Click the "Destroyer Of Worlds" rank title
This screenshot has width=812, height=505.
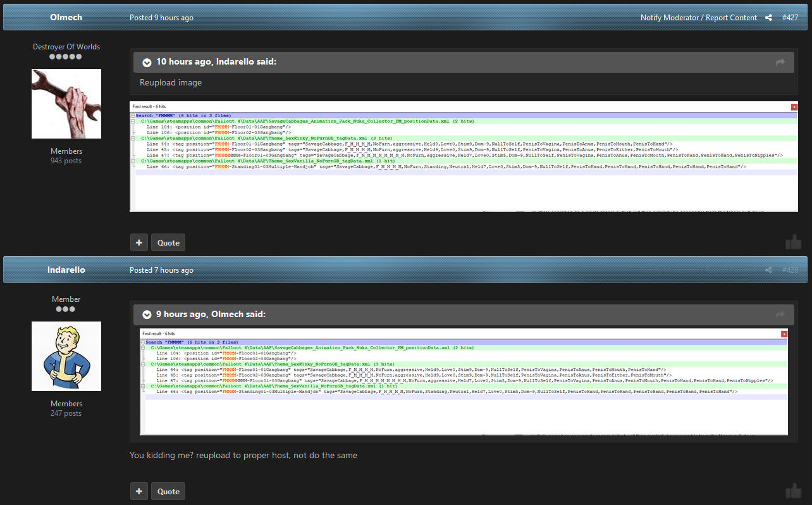66,47
